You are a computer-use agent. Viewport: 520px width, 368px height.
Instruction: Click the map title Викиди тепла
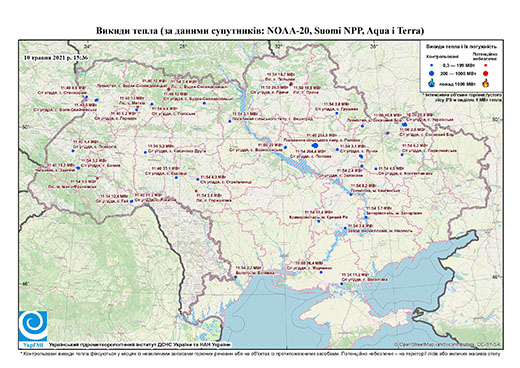260,31
